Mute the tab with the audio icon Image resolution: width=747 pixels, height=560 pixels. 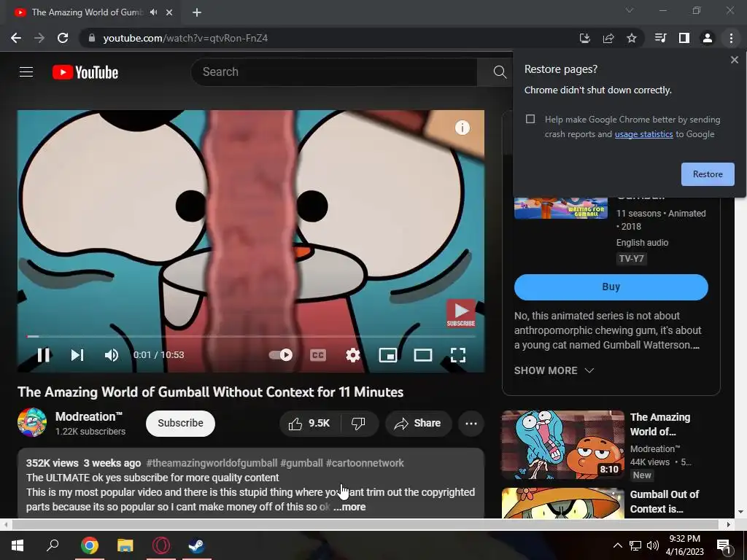153,12
